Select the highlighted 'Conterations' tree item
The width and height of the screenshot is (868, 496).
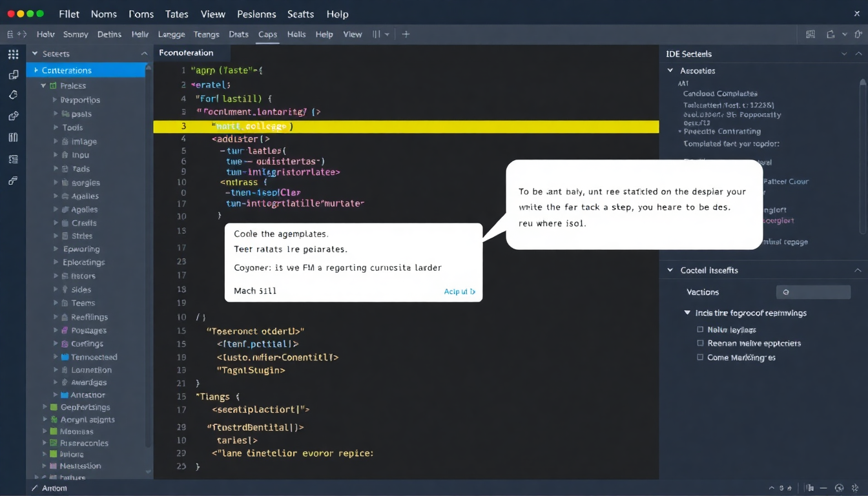pyautogui.click(x=67, y=70)
